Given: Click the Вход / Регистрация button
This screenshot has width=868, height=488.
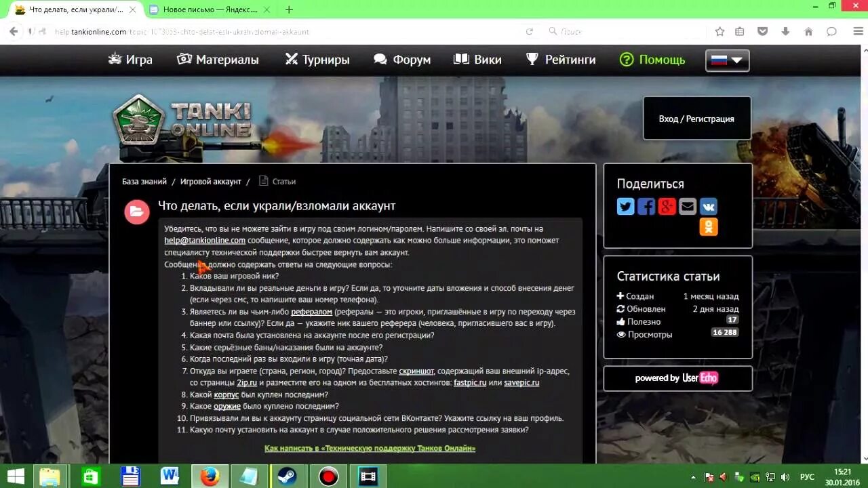Looking at the screenshot, I should (696, 119).
